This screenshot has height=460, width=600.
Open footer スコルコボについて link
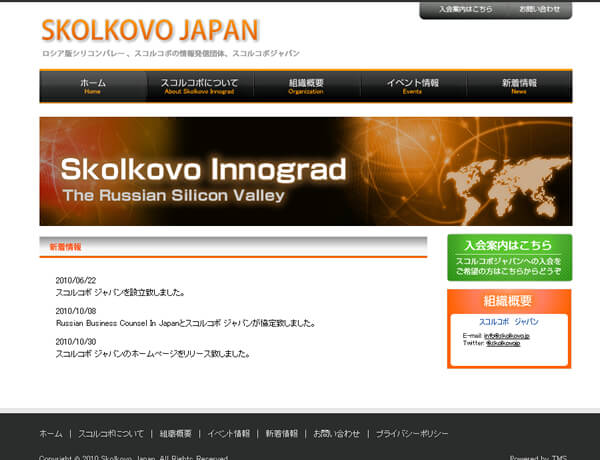click(x=111, y=434)
